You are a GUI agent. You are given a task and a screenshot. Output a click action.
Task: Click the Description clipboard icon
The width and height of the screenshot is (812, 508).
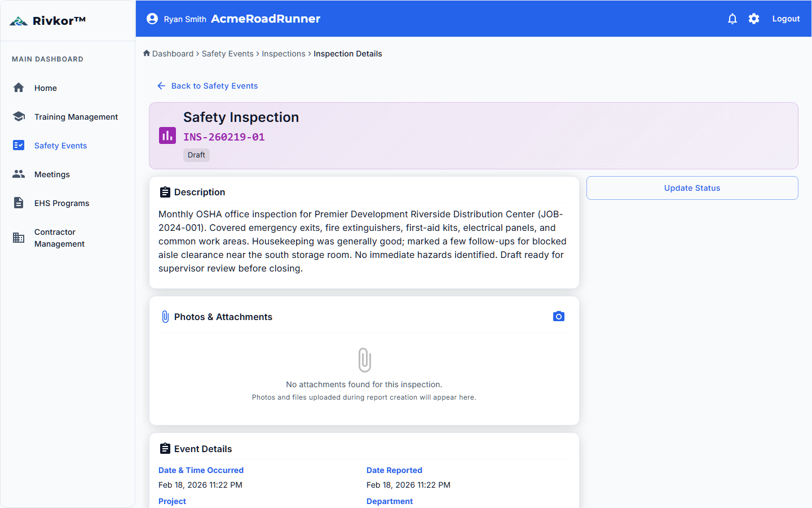tap(165, 192)
